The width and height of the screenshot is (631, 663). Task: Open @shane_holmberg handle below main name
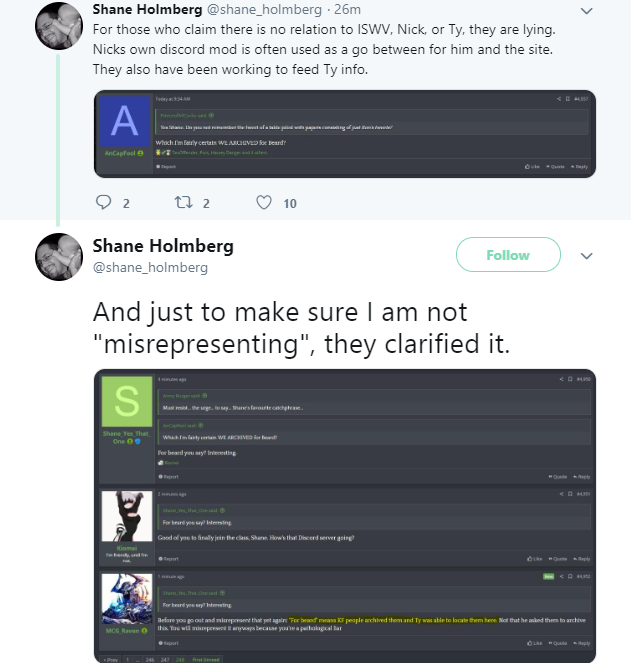click(150, 268)
